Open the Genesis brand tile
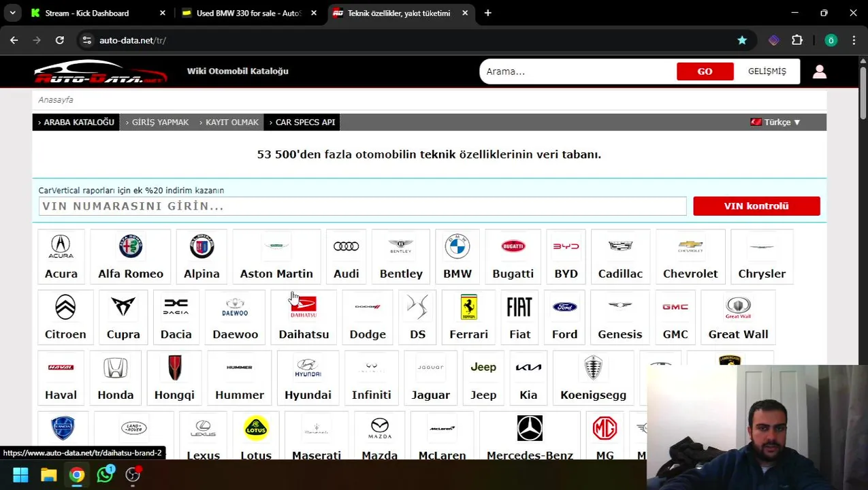 click(x=620, y=317)
